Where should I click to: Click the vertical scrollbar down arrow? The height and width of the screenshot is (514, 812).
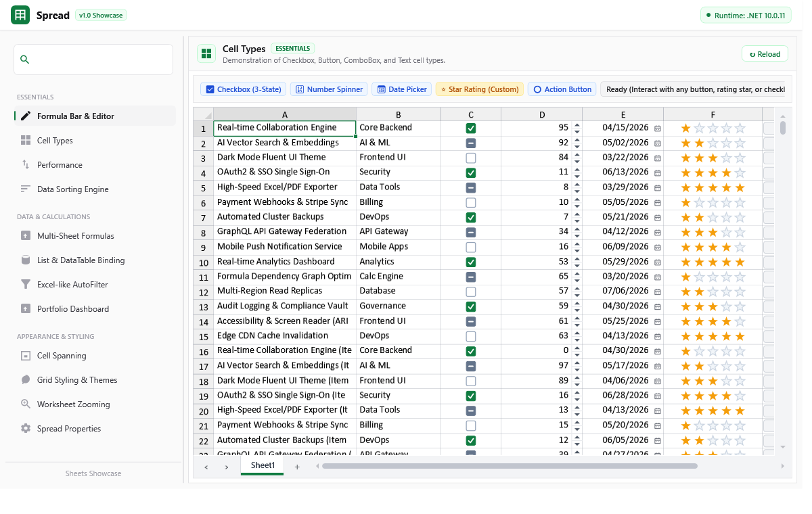[783, 447]
